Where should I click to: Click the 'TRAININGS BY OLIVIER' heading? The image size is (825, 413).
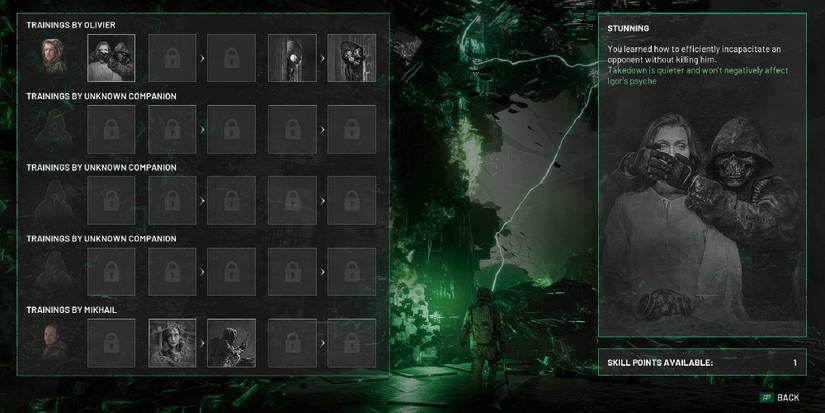[x=71, y=25]
